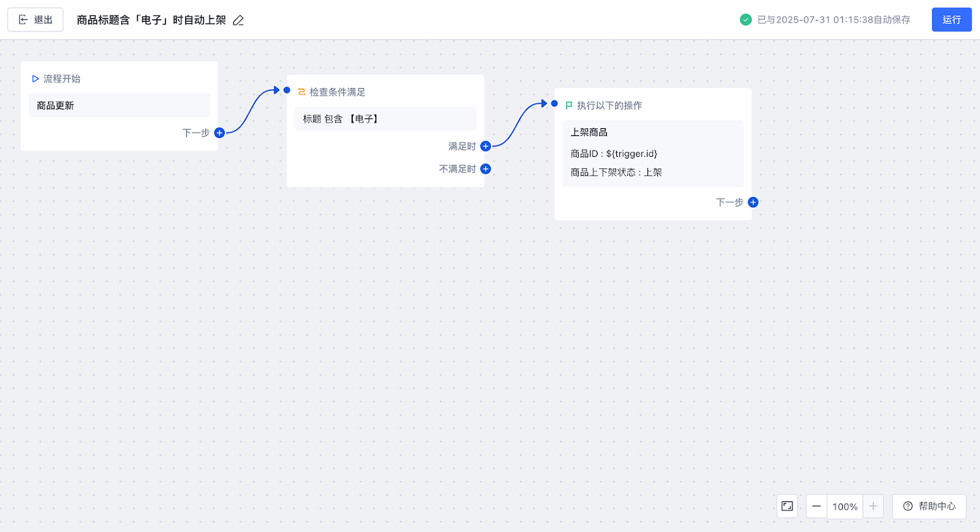Open the 帮助中心 help center
Viewport: 980px width, 532px height.
tap(929, 506)
